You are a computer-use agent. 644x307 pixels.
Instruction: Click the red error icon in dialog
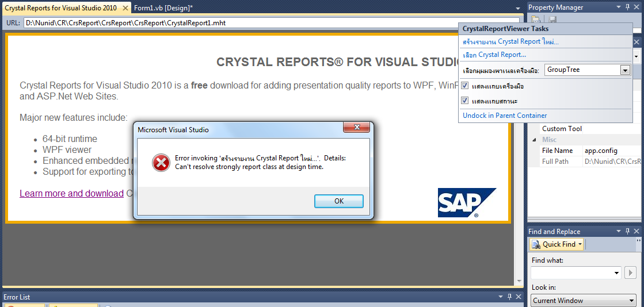(161, 163)
